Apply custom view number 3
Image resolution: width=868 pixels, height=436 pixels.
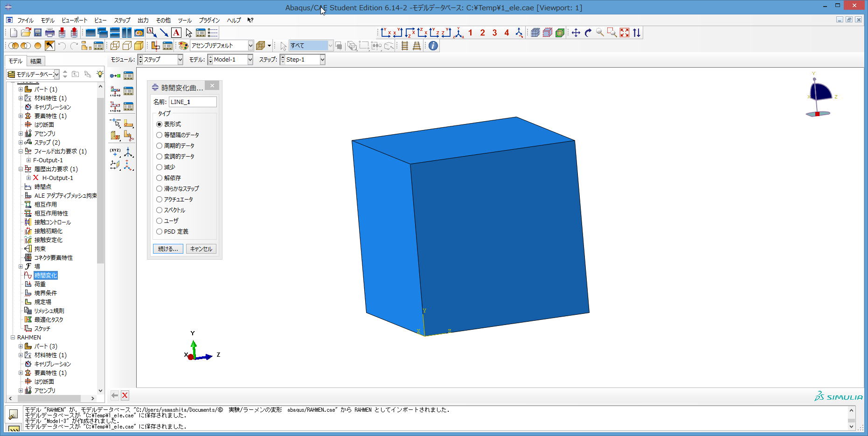pyautogui.click(x=495, y=33)
